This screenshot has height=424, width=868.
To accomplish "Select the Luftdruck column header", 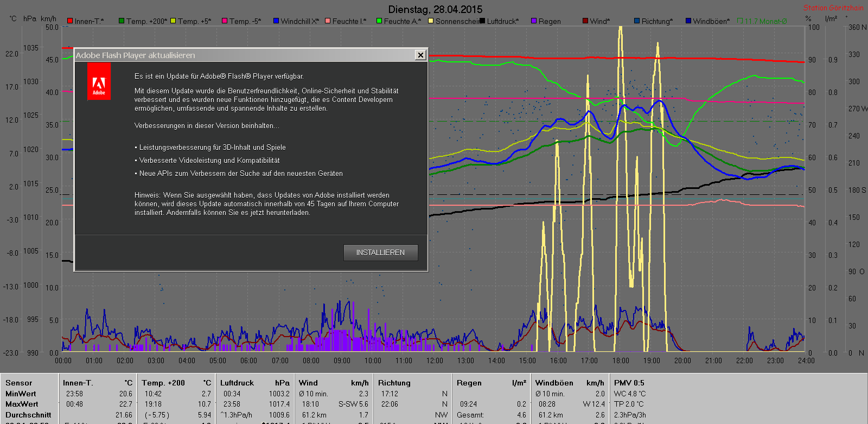I will point(237,383).
